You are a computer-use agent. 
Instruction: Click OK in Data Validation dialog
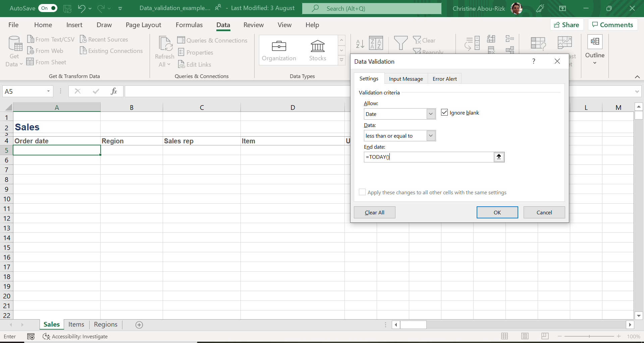(497, 212)
